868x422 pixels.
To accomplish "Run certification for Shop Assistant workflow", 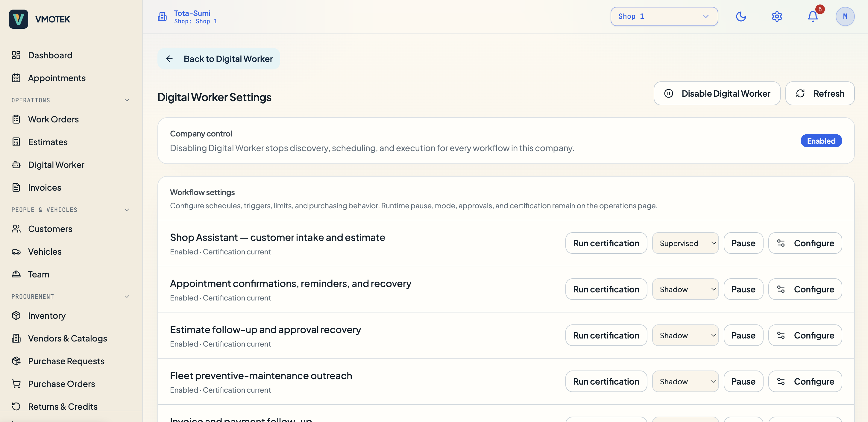I will 606,243.
